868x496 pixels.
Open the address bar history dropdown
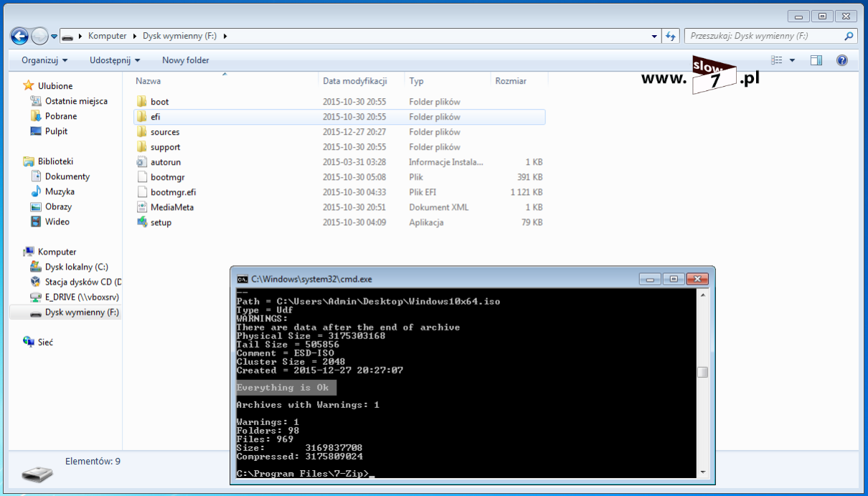pos(654,36)
